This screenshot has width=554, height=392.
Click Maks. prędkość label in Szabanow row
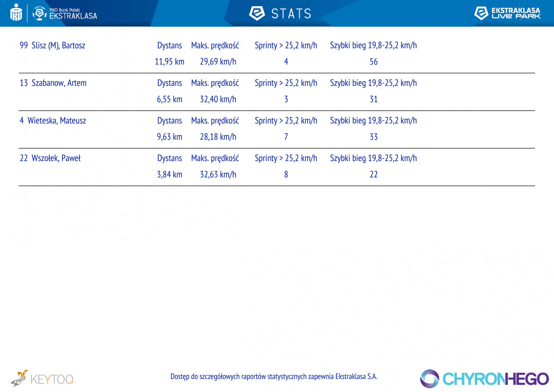[x=215, y=83]
